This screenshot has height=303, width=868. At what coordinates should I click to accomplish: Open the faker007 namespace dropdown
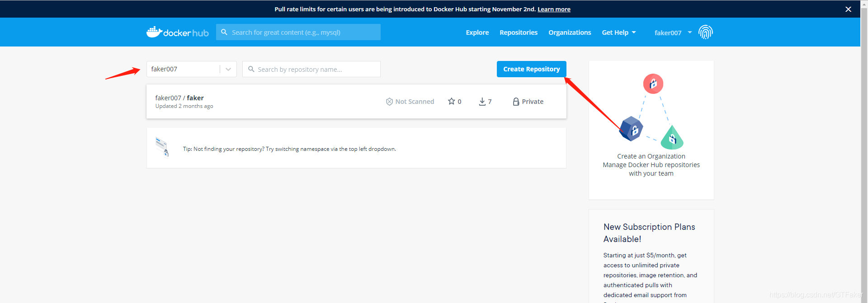click(x=191, y=69)
